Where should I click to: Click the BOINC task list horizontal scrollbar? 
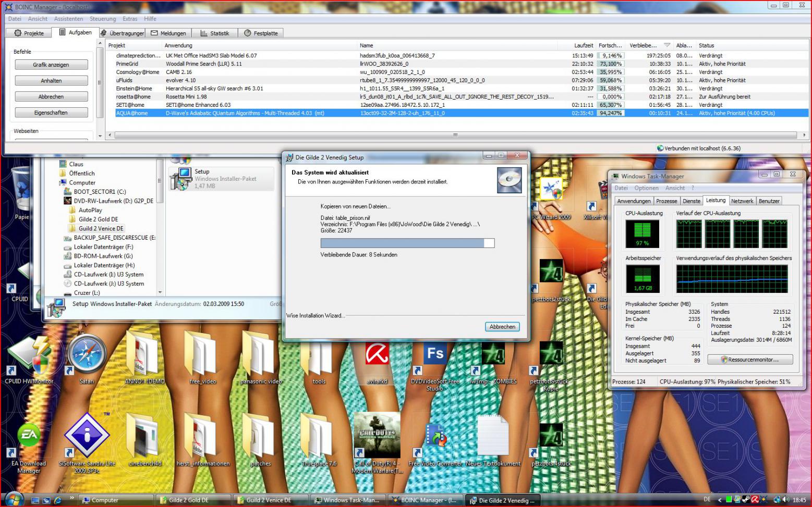tap(454, 135)
